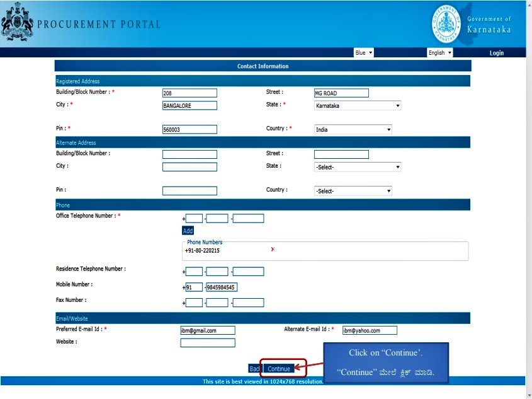
Task: Click Alternate E-mail Id field ibm@yahoo.com
Action: (370, 330)
